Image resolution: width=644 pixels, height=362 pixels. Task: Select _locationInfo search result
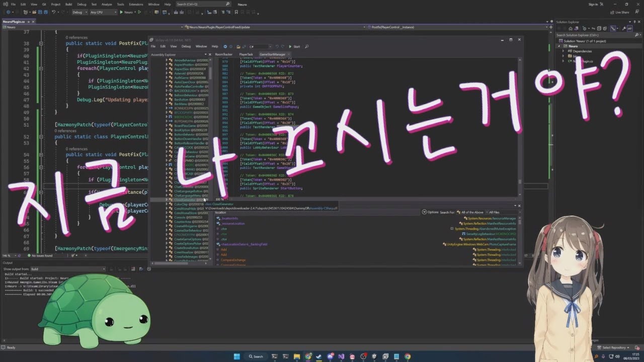(x=229, y=218)
